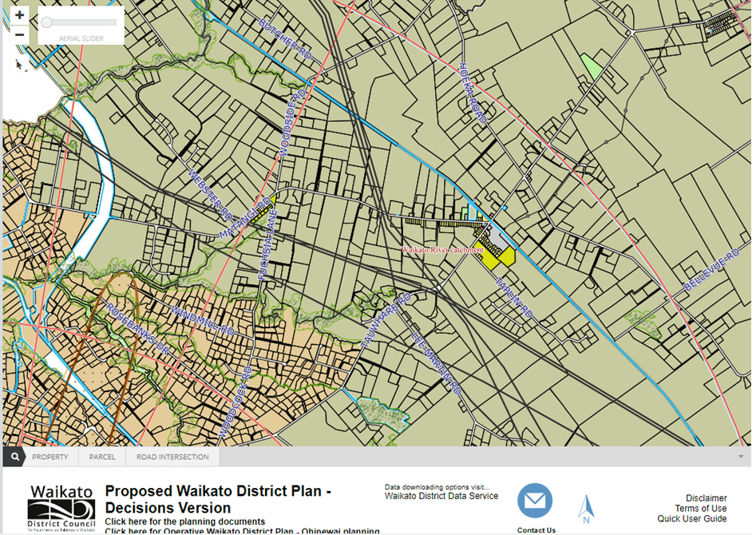The image size is (756, 535).
Task: Open the Terms of Use link
Action: click(701, 509)
